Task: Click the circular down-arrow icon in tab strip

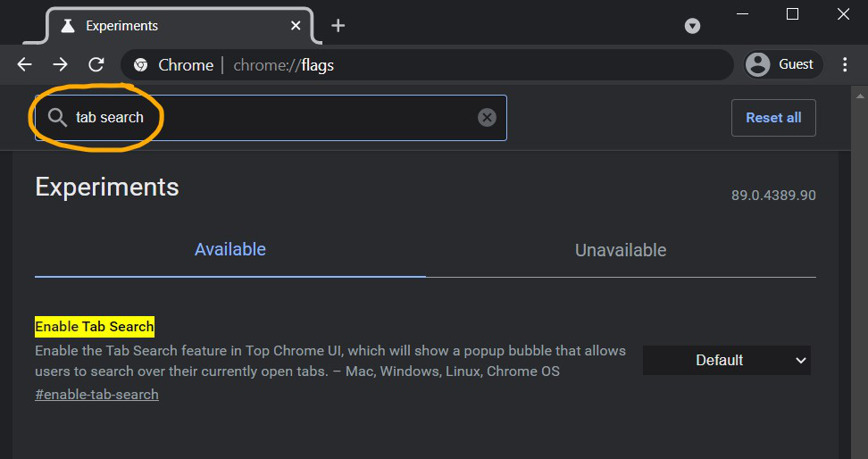Action: pos(692,26)
